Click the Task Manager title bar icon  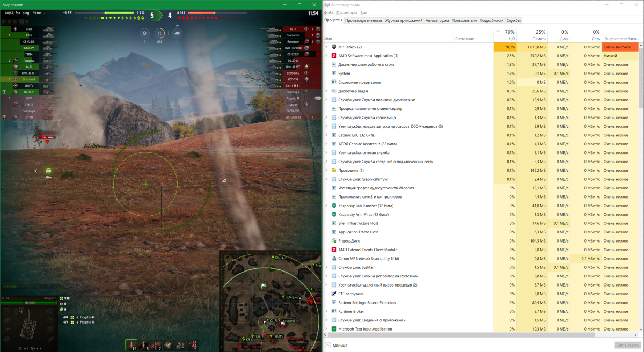pyautogui.click(x=327, y=5)
